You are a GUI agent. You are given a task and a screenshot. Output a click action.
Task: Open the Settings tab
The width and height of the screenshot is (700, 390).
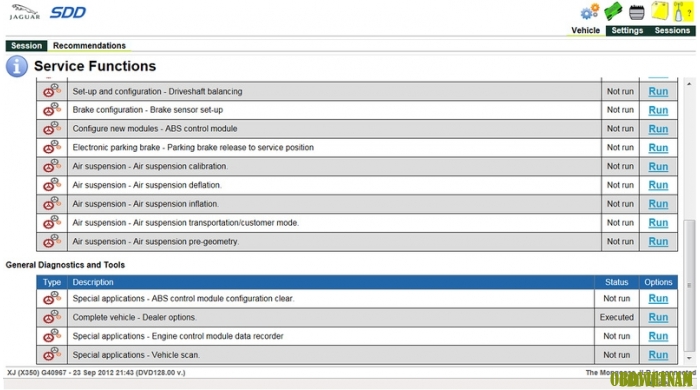point(627,30)
